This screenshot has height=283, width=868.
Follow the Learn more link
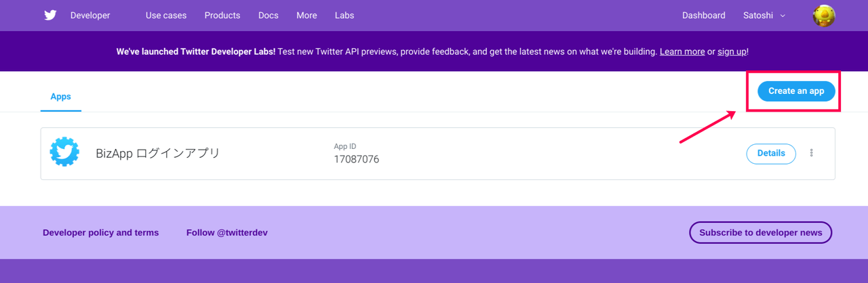coord(682,51)
